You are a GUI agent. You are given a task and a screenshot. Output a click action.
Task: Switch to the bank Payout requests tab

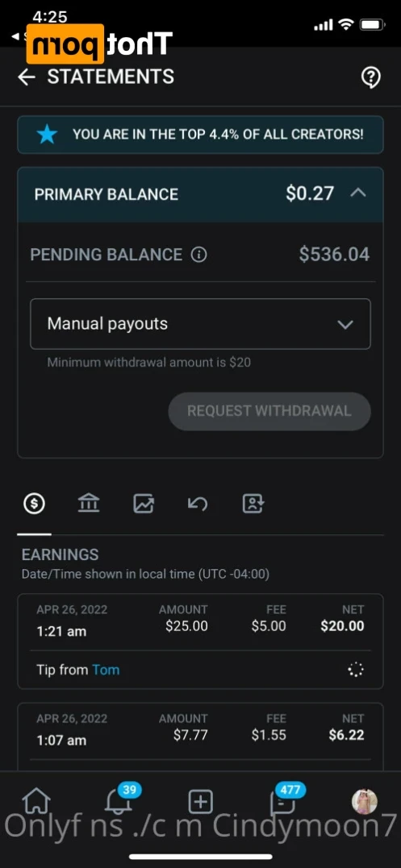click(89, 504)
